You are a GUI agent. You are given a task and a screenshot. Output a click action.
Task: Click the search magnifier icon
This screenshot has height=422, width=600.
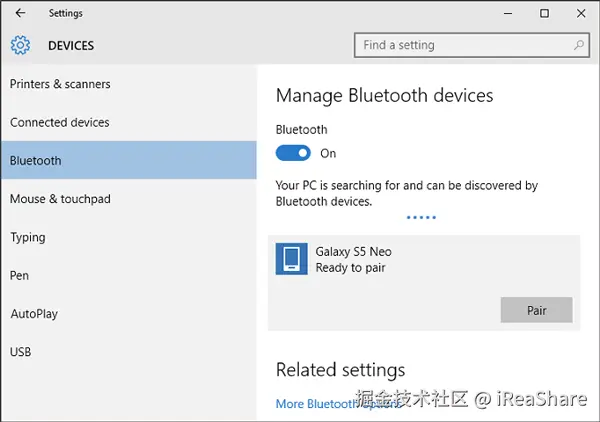tap(579, 45)
